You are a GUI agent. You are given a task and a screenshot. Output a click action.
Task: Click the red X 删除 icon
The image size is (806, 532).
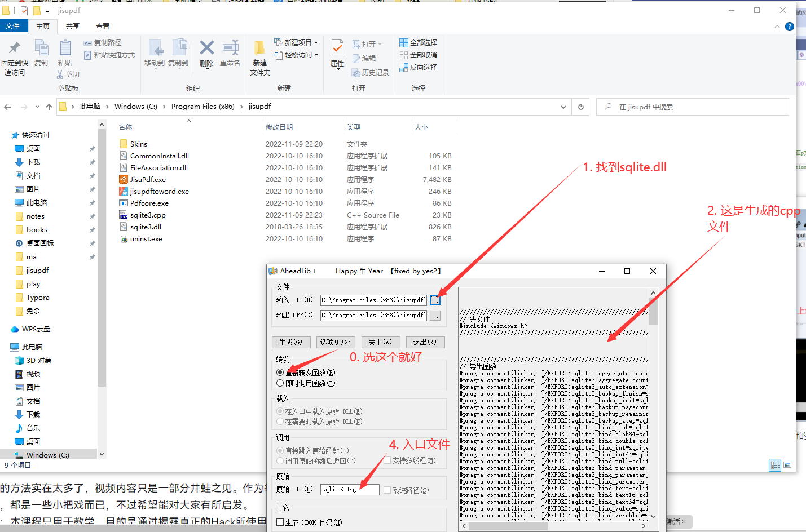click(x=207, y=54)
